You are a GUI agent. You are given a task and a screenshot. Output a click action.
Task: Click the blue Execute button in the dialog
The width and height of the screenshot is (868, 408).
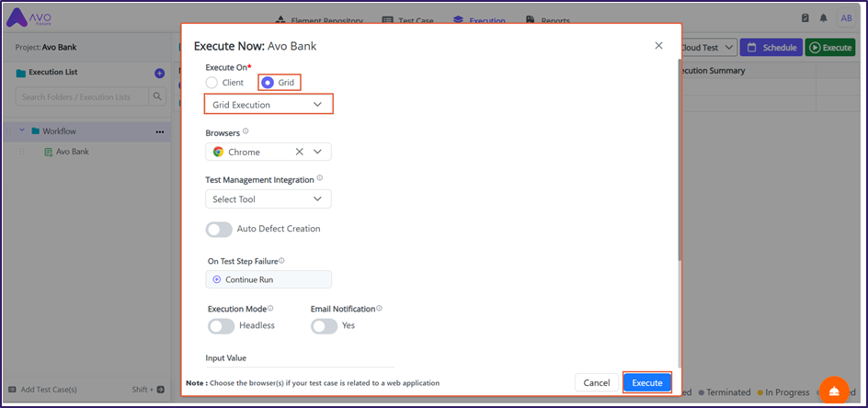point(646,382)
